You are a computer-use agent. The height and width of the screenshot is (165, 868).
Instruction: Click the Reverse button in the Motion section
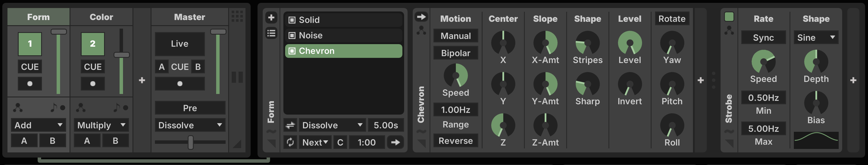coord(456,141)
